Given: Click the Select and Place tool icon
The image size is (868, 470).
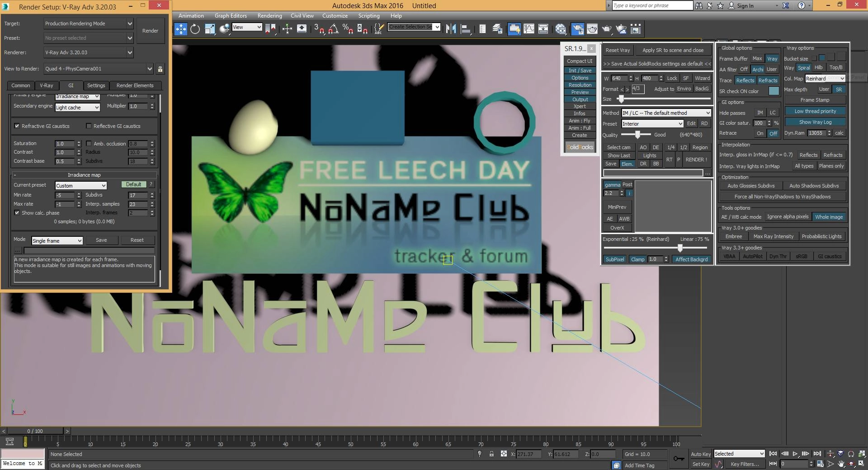Looking at the screenshot, I should [x=224, y=29].
